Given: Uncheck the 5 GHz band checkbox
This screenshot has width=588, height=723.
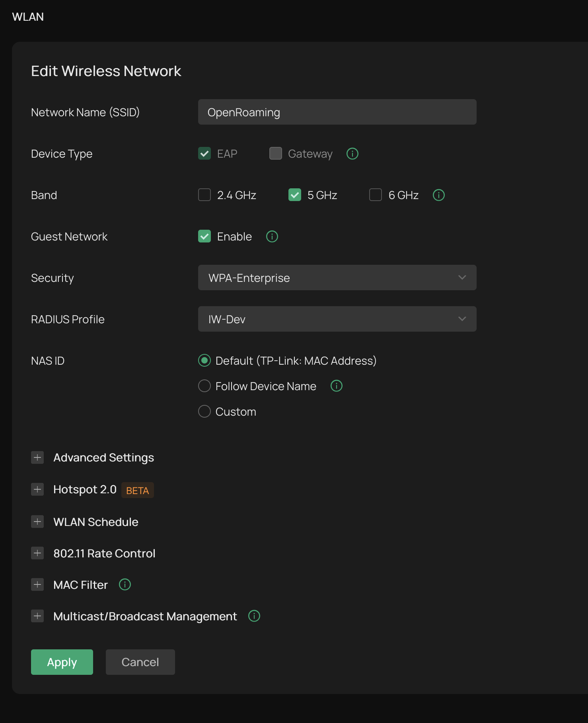Looking at the screenshot, I should (x=295, y=195).
